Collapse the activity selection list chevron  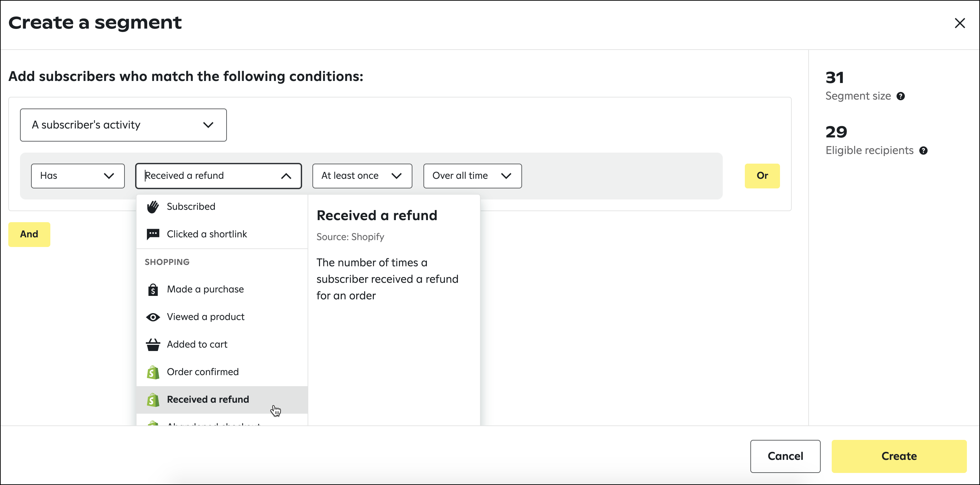click(x=286, y=176)
